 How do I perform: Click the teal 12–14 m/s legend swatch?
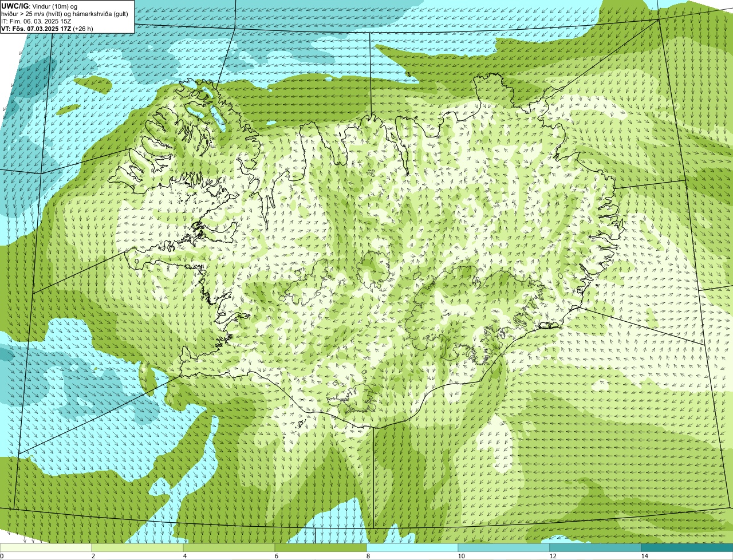coord(596,547)
